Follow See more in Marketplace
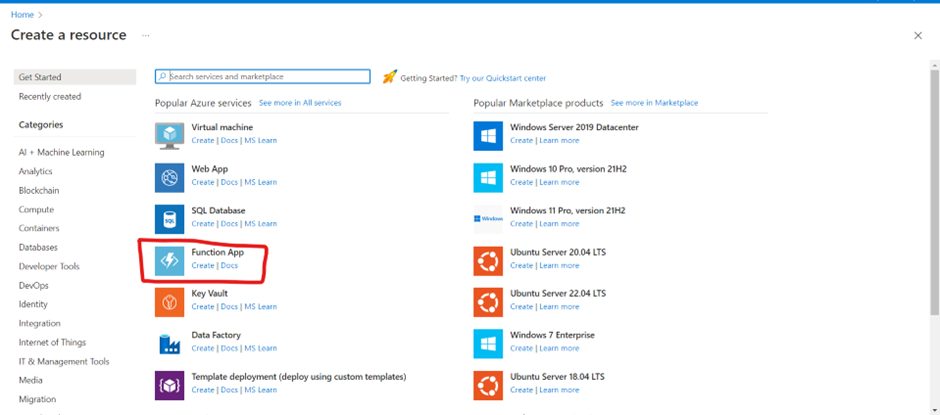Screen dimensions: 940x415 point(655,103)
